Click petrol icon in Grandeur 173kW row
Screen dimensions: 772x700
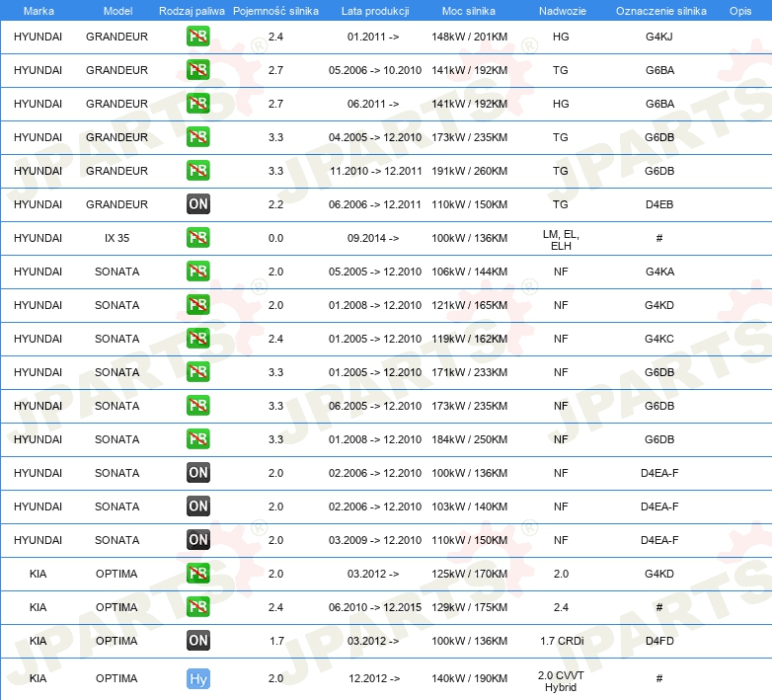197,137
